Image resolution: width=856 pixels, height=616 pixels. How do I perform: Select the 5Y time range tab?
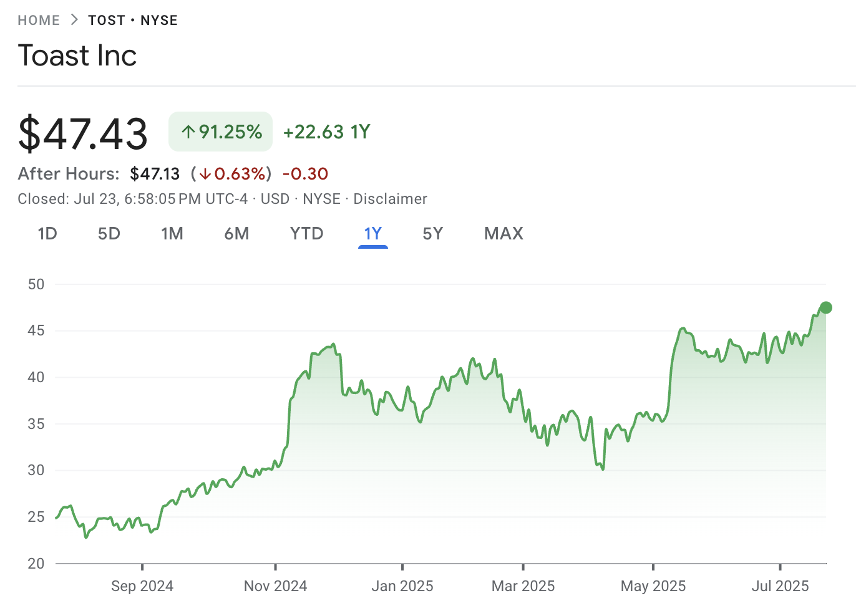(433, 234)
